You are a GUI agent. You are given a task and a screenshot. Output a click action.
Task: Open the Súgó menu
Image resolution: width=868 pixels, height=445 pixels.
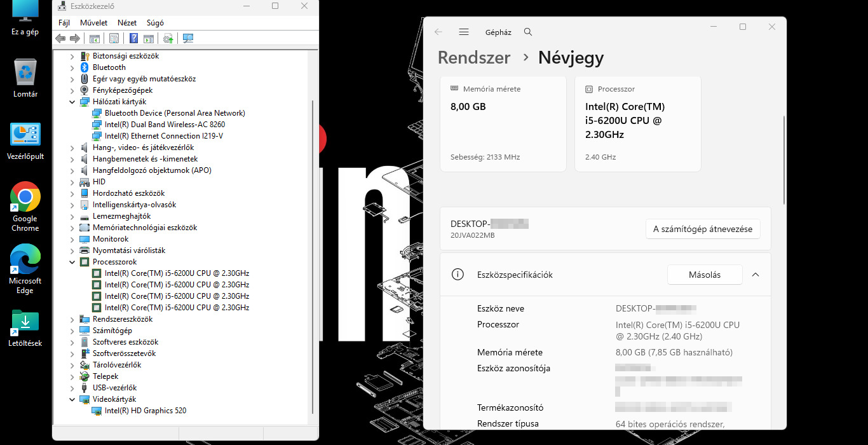tap(155, 23)
